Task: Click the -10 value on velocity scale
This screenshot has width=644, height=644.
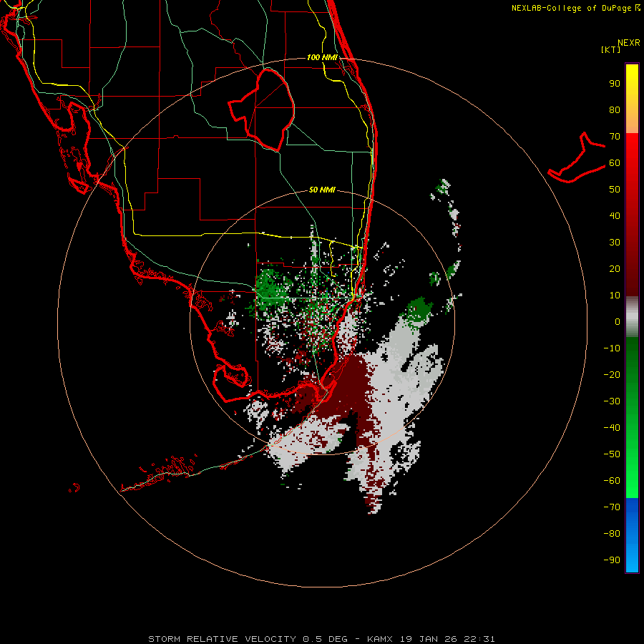Action: [x=612, y=348]
